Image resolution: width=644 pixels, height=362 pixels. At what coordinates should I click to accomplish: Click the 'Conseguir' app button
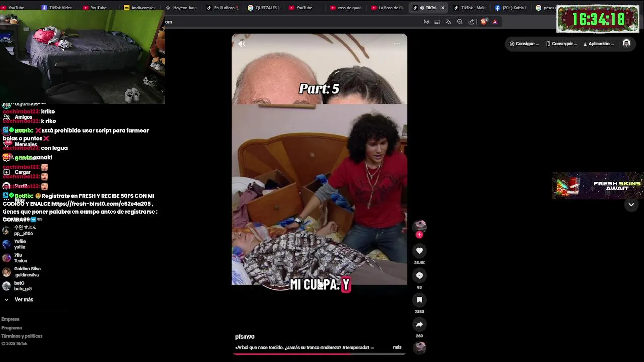click(561, 44)
